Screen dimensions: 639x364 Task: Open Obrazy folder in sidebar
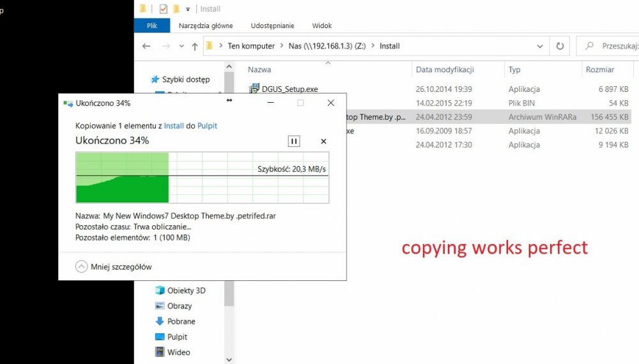coord(180,306)
